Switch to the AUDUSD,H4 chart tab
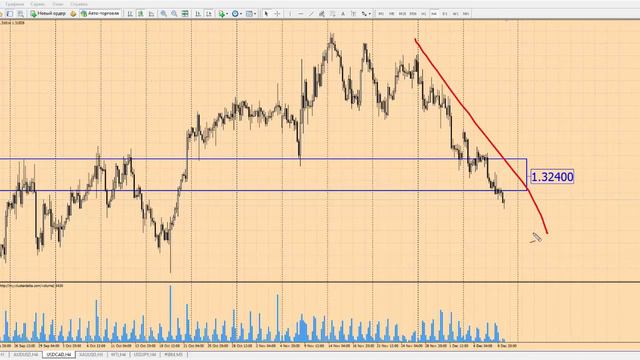The image size is (640, 360). coord(26,355)
